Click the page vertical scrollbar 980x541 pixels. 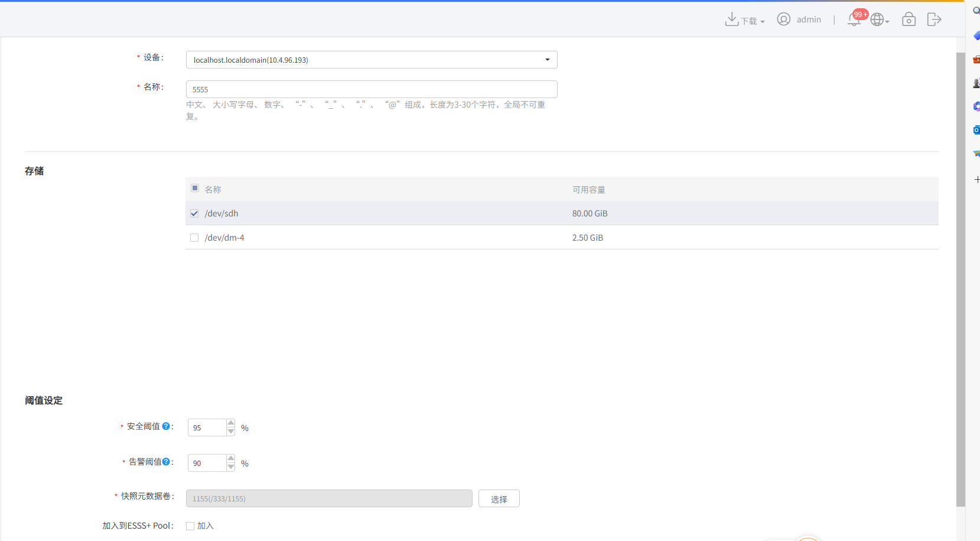coord(961,279)
